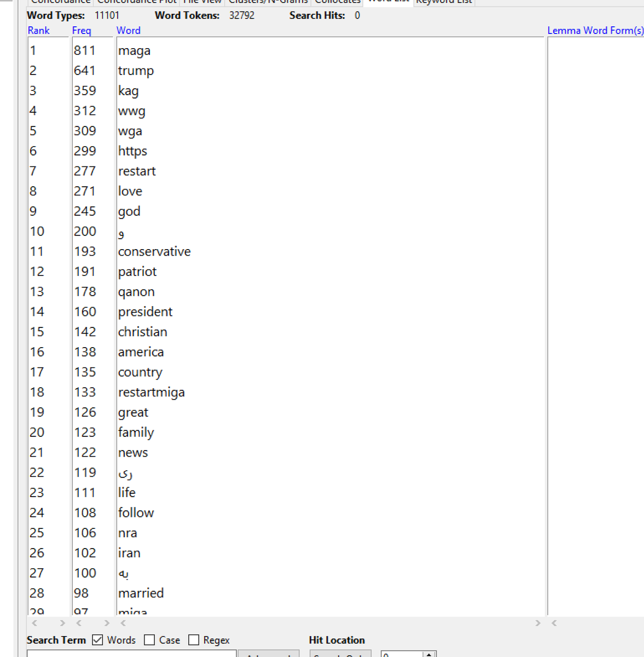Click the Rank column's right scroll arrow
644x657 pixels.
62,623
